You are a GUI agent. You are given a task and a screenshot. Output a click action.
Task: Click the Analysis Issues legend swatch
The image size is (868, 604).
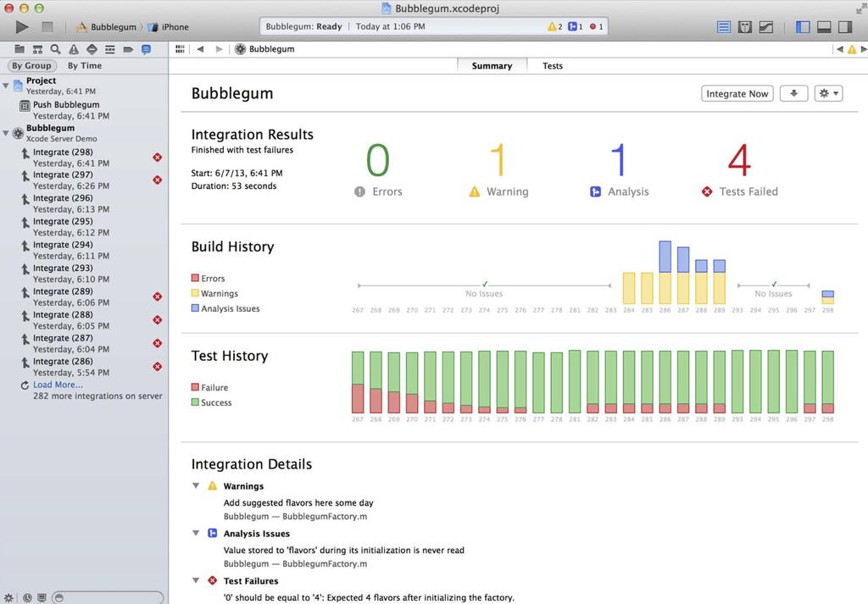coord(195,308)
